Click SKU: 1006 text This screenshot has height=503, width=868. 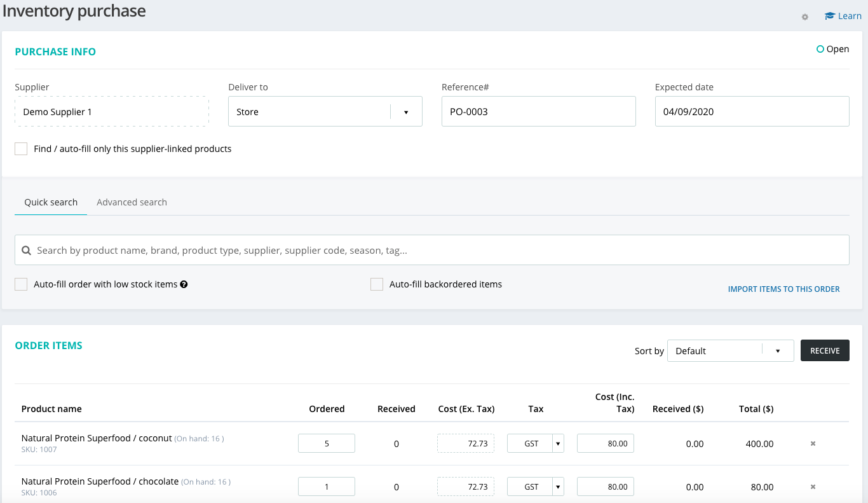pos(39,493)
